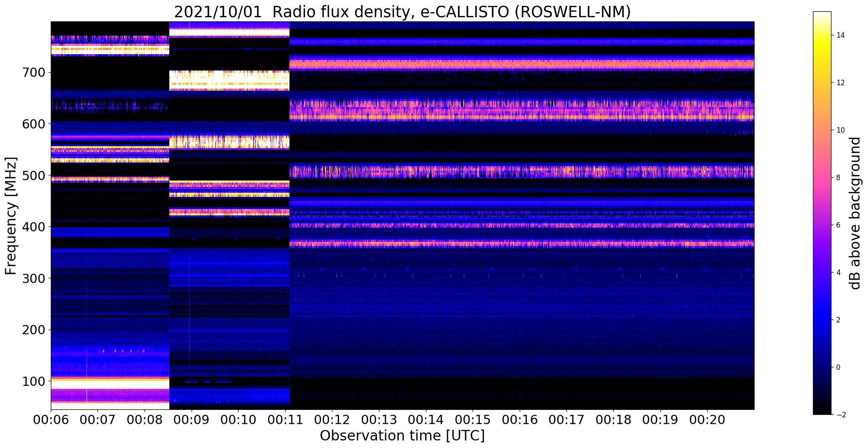Click the 600 frequency tick label
Image resolution: width=868 pixels, height=448 pixels.
click(33, 124)
